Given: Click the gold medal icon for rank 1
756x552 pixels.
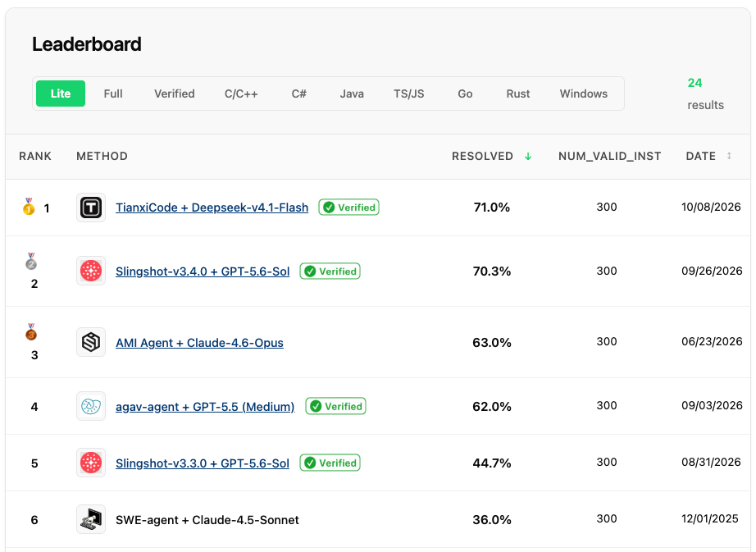Looking at the screenshot, I should (x=29, y=207).
